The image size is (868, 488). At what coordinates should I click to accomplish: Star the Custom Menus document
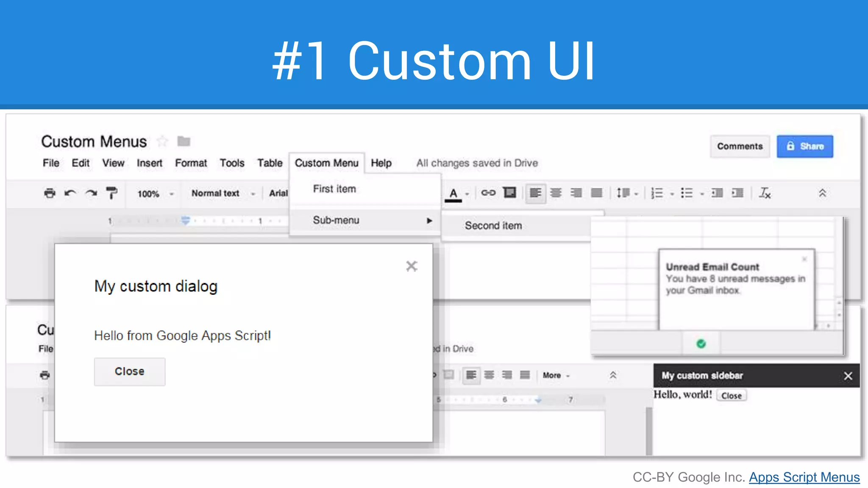pos(162,141)
